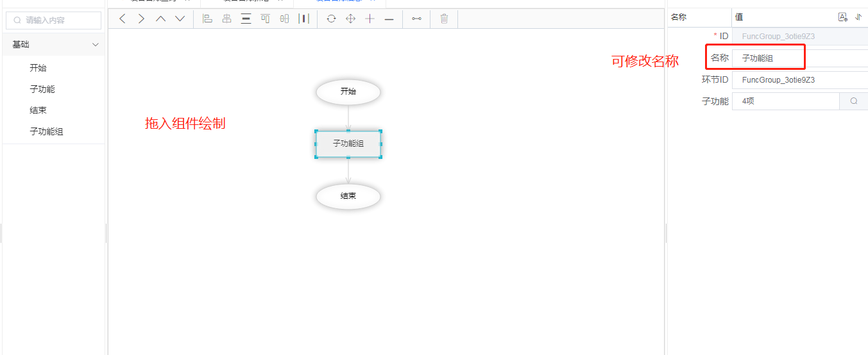Click the sort icon in properties header
Screen dimensions: 868x355
[858, 17]
